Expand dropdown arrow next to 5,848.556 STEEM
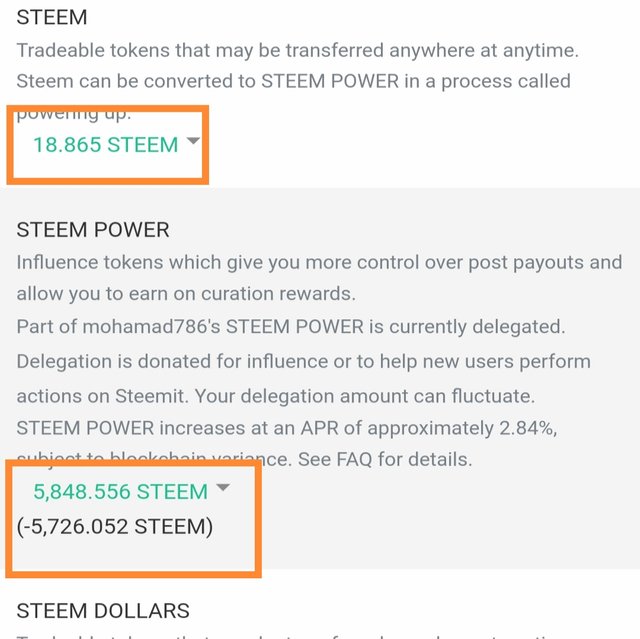The image size is (640, 639). pos(223,488)
